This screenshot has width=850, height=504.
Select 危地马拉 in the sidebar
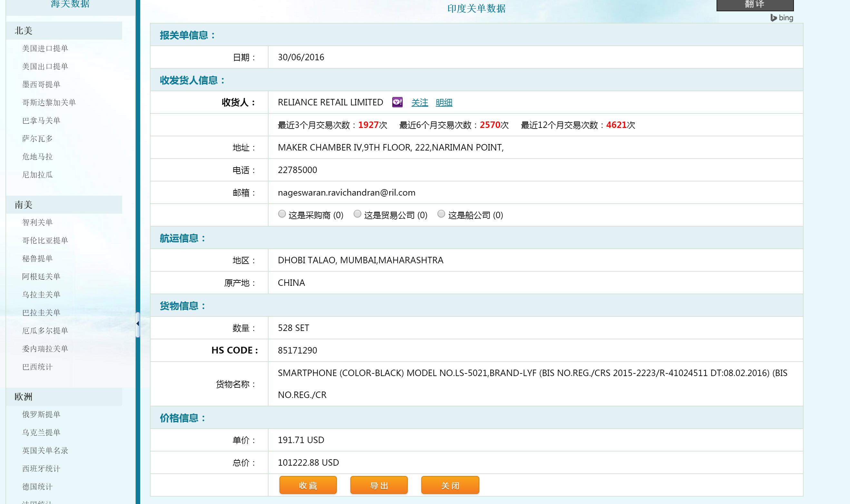[37, 157]
